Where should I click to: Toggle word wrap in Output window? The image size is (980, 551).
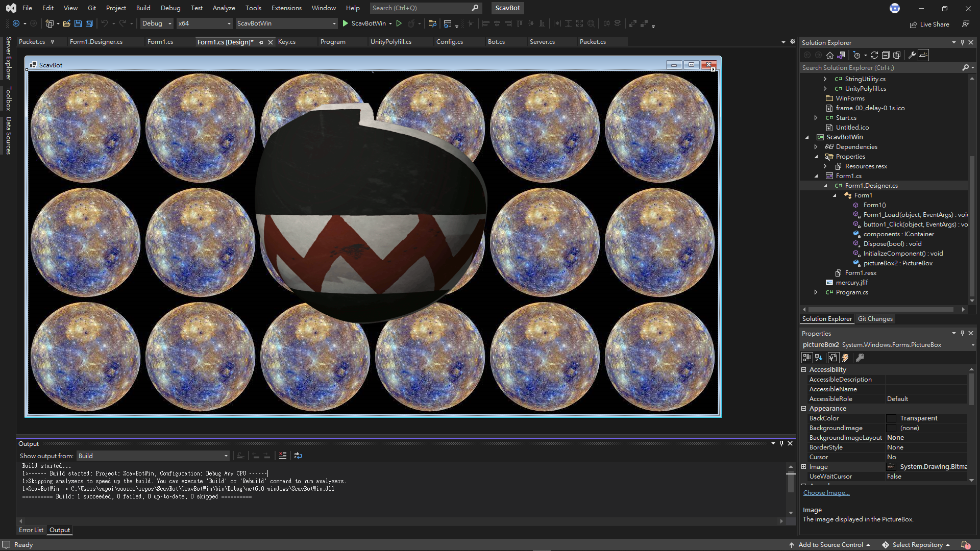298,456
